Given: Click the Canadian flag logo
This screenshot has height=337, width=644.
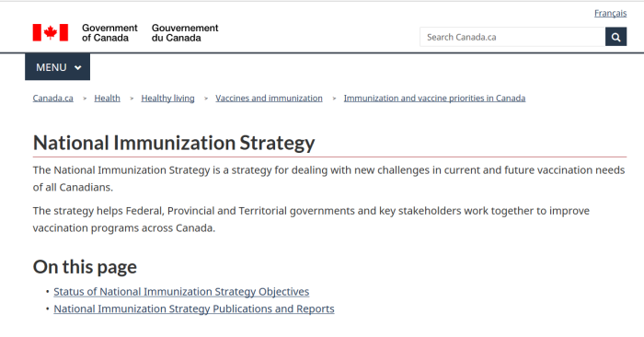Looking at the screenshot, I should [x=50, y=32].
